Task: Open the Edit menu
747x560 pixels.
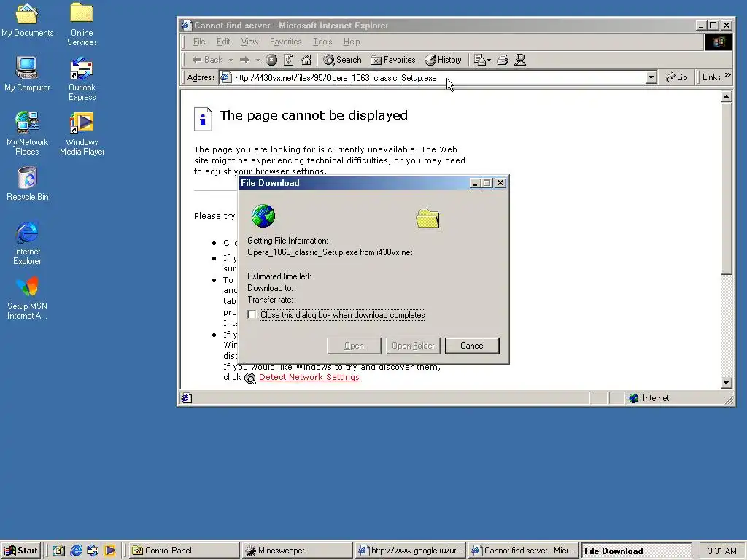Action: point(223,42)
